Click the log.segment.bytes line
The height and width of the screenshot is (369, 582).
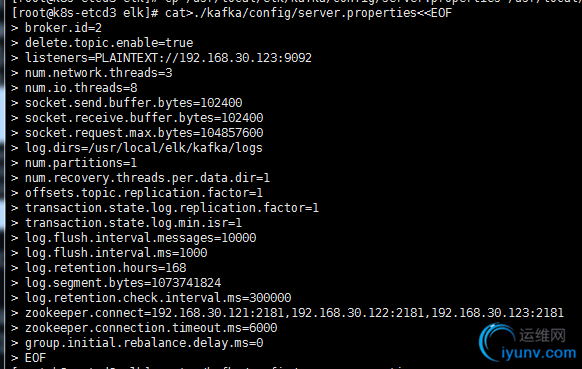click(x=123, y=283)
